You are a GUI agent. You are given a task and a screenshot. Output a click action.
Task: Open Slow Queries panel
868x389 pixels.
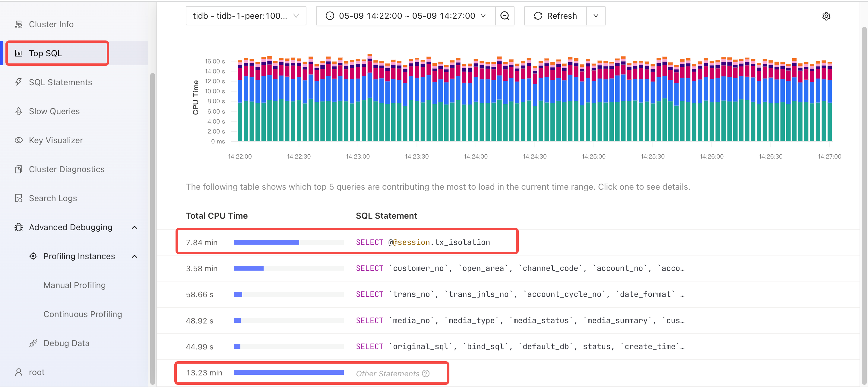pos(54,110)
